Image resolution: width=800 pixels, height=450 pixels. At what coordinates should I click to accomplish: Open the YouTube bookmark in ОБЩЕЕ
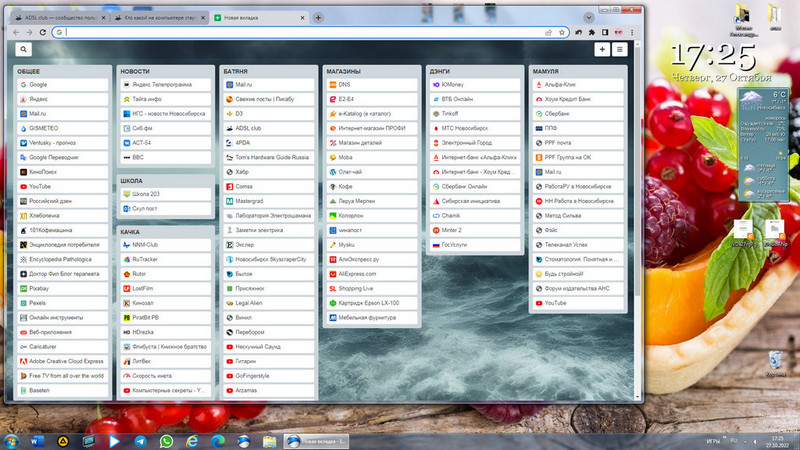click(63, 186)
